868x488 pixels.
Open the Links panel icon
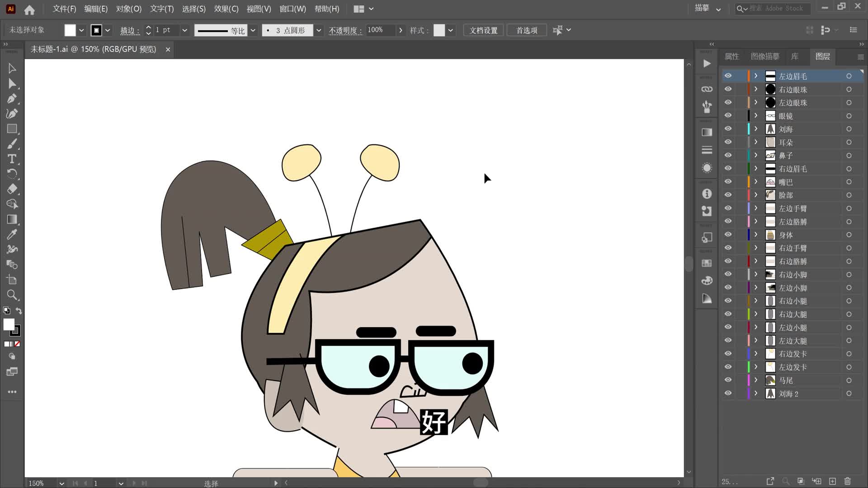coord(707,89)
